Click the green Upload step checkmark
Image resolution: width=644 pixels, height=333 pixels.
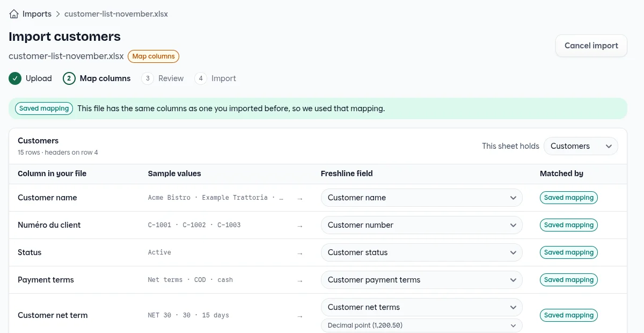(x=15, y=78)
